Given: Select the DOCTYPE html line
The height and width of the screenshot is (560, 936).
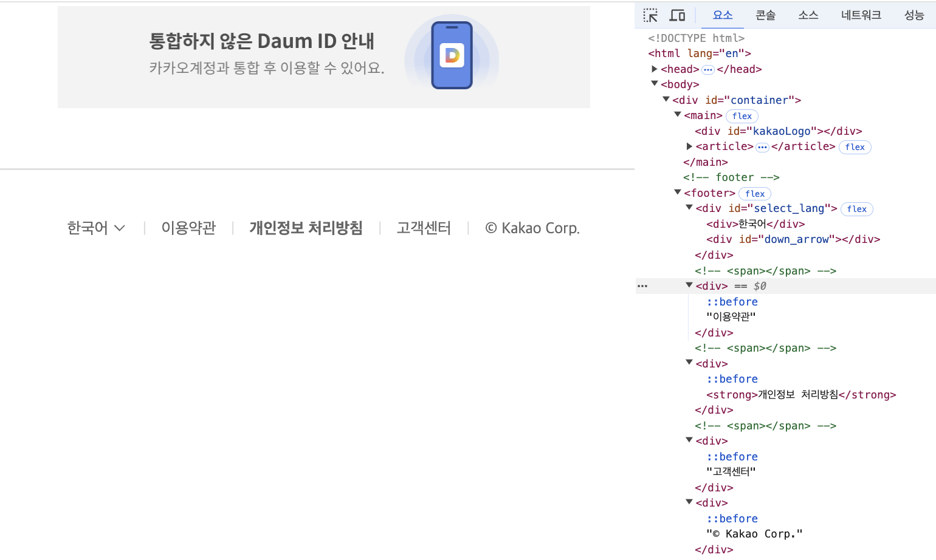Looking at the screenshot, I should [x=696, y=38].
